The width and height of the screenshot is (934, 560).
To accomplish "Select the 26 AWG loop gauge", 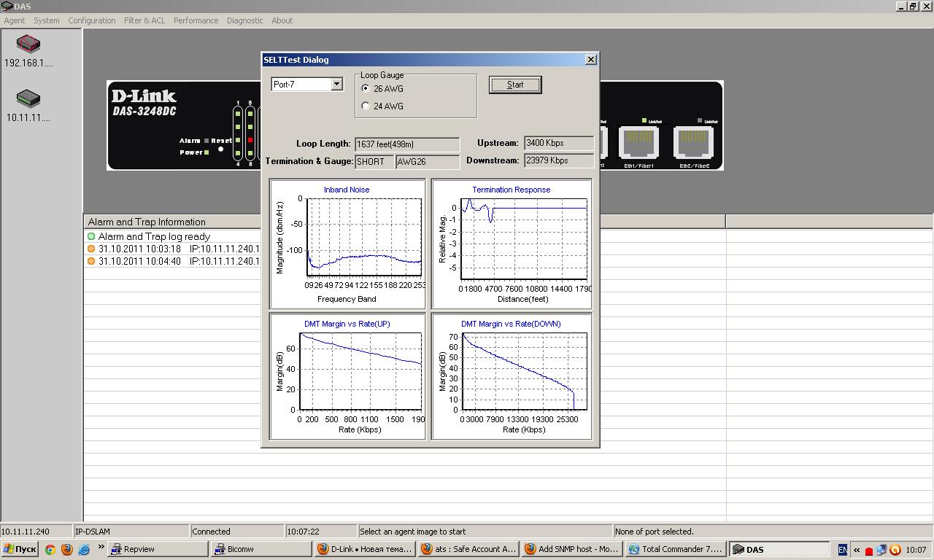I will pyautogui.click(x=366, y=89).
